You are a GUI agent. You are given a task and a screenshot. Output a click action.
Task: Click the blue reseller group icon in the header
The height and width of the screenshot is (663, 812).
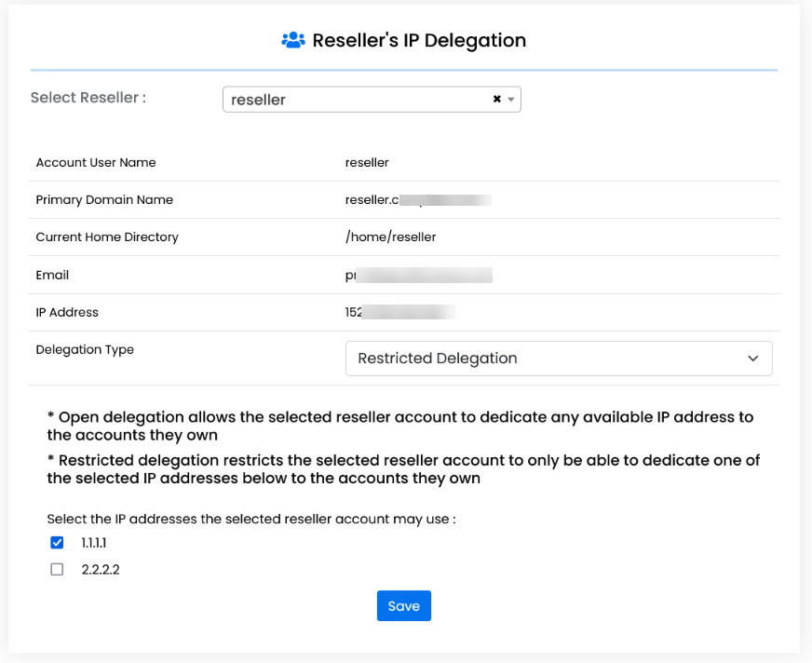(292, 39)
